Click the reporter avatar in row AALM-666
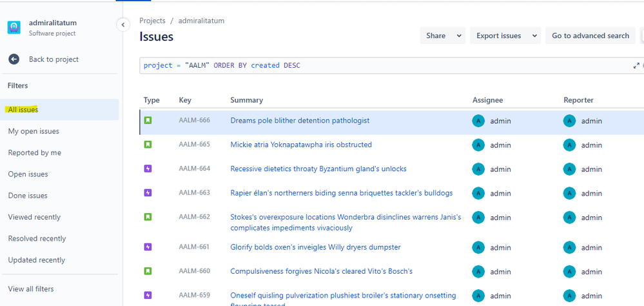This screenshot has width=644, height=306. pyautogui.click(x=569, y=121)
